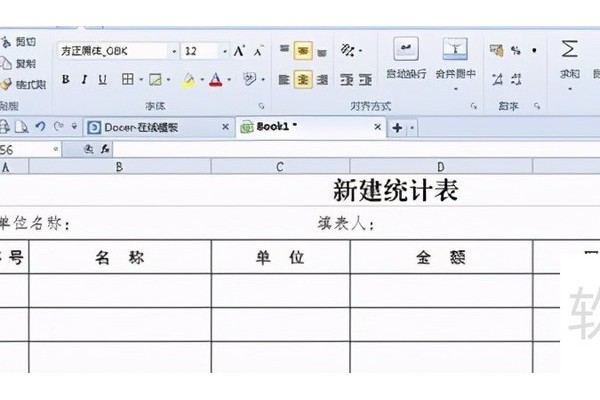
Task: Increase the font size with the large A icon
Action: pyautogui.click(x=239, y=51)
